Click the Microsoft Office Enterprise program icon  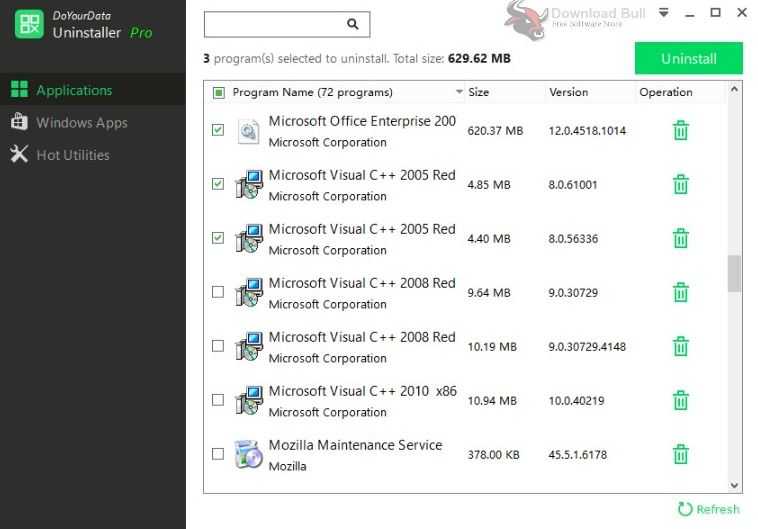point(249,131)
